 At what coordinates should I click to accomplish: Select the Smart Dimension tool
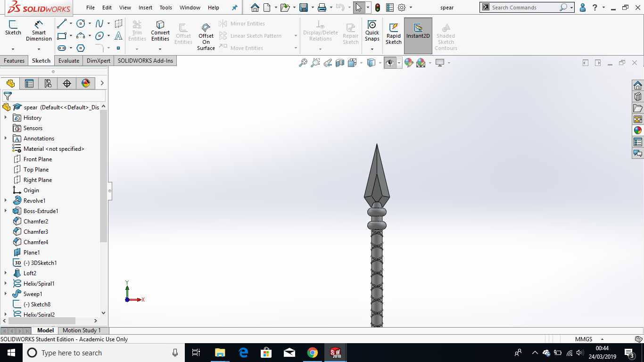tap(39, 31)
